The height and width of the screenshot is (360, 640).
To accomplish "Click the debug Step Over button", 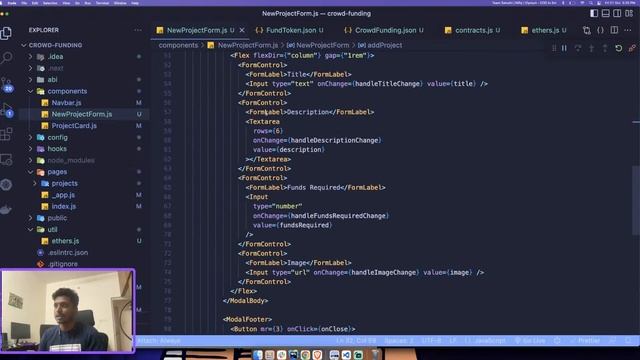I will click(578, 48).
